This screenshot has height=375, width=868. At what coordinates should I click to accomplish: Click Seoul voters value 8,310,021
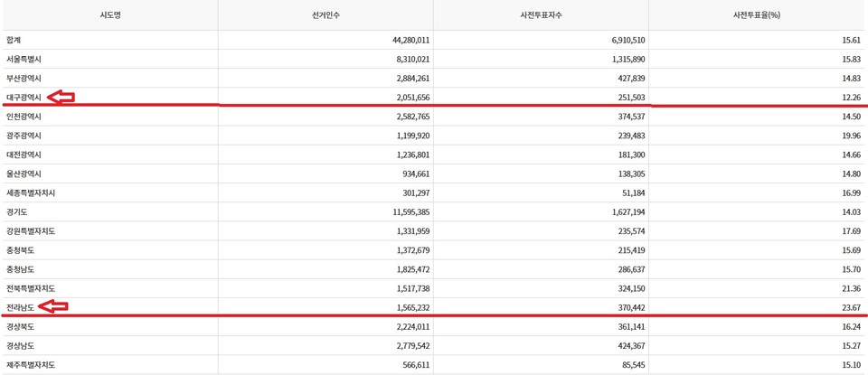tap(413, 59)
